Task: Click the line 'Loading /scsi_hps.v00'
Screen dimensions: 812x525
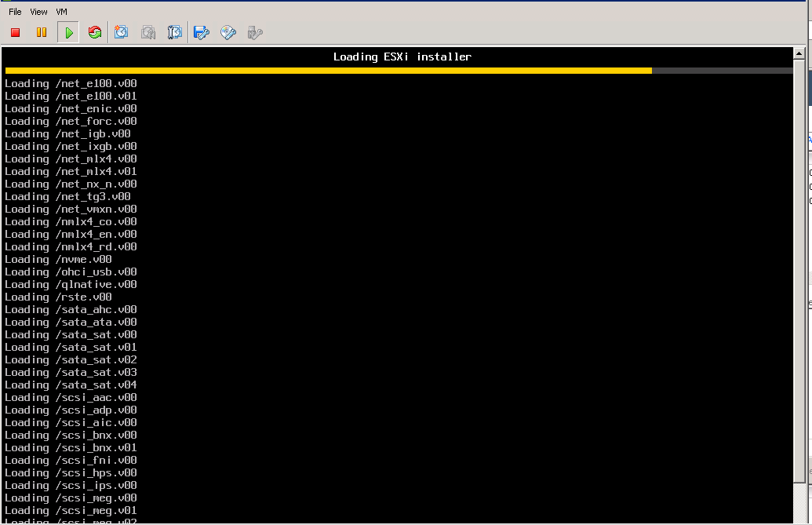Action: (71, 472)
